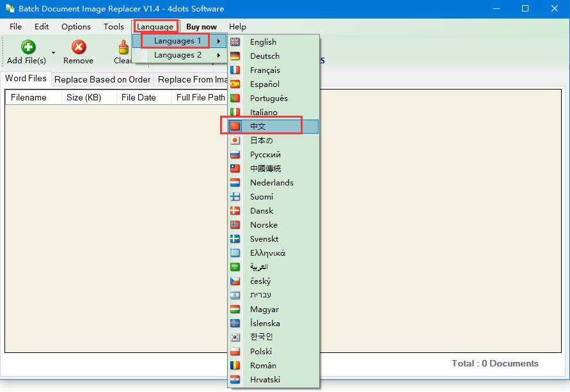Choose Deutsch language
This screenshot has width=570, height=392.
click(x=273, y=56)
